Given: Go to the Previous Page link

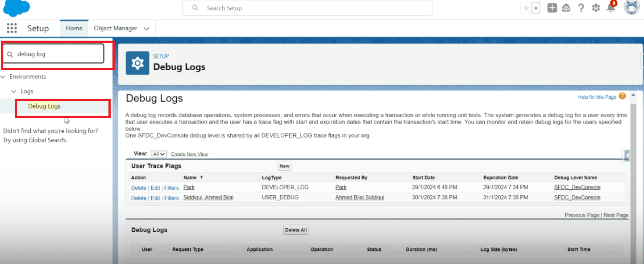Looking at the screenshot, I should point(582,215).
